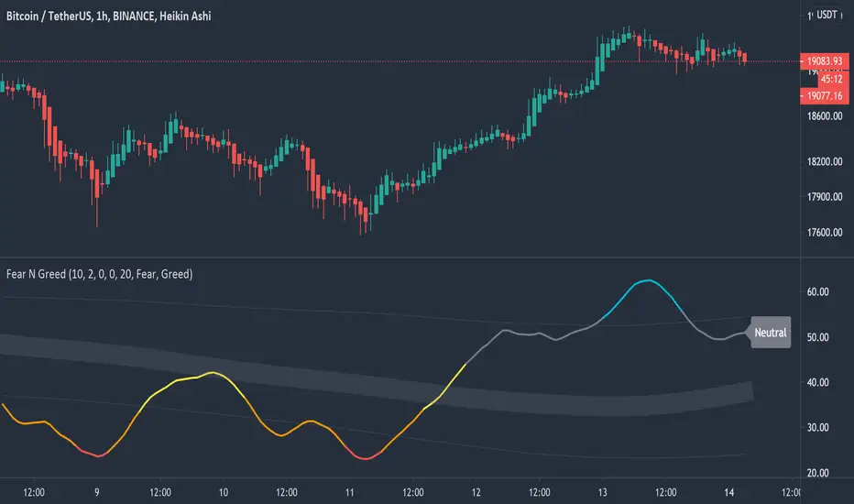Image resolution: width=854 pixels, height=504 pixels.
Task: Select date 11 on the time axis
Action: click(350, 492)
